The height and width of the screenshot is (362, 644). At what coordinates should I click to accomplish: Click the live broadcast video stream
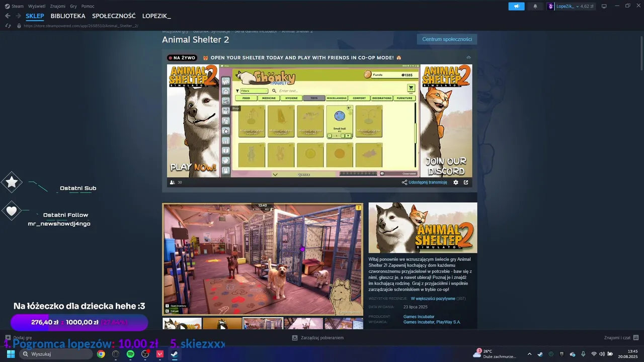coord(319,121)
